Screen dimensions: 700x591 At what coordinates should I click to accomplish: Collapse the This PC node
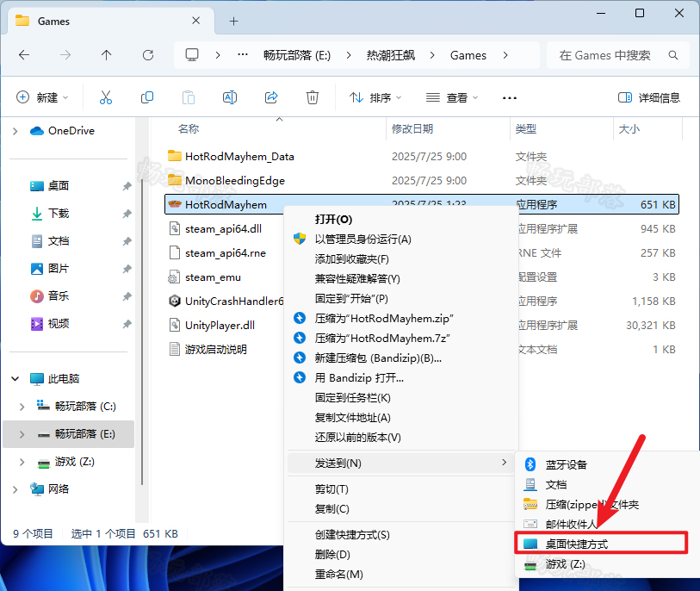(x=15, y=379)
